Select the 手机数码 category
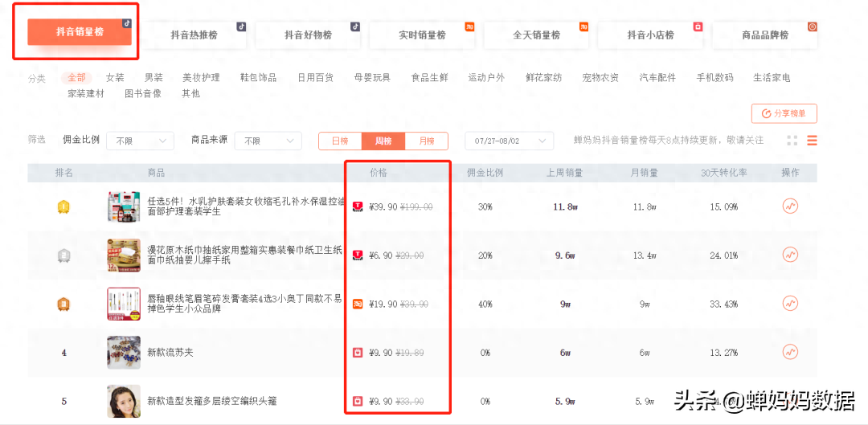 714,77
